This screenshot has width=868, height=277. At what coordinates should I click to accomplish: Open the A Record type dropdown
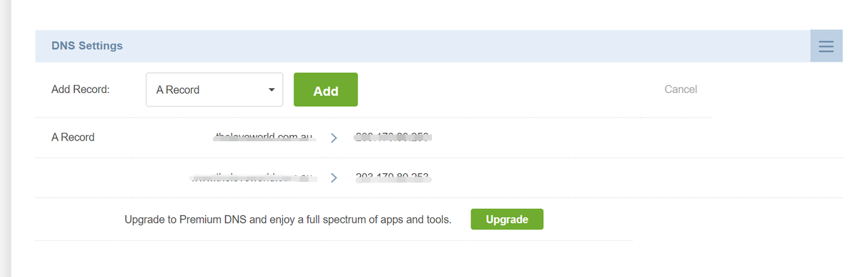click(214, 90)
